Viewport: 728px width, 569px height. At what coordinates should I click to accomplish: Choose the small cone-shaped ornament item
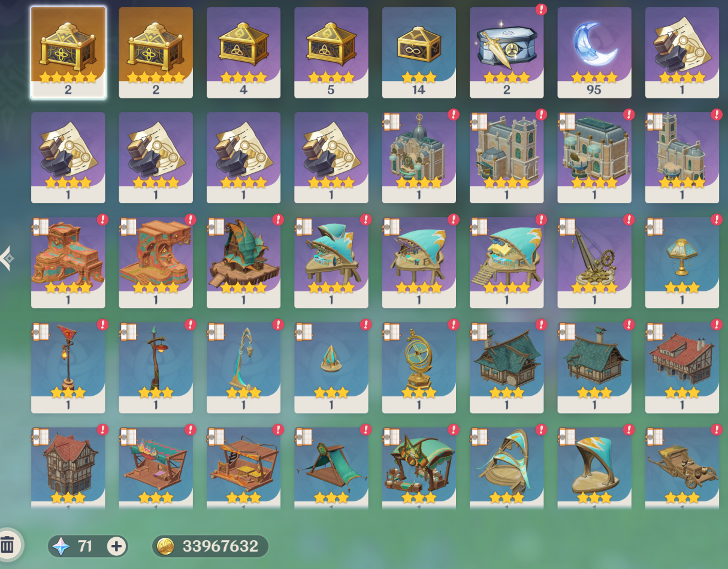(x=331, y=368)
